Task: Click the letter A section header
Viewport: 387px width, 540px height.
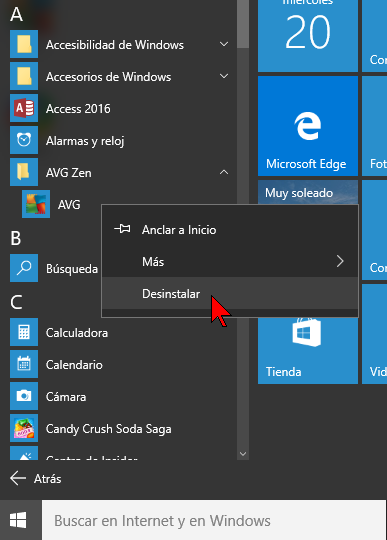Action: [16, 14]
